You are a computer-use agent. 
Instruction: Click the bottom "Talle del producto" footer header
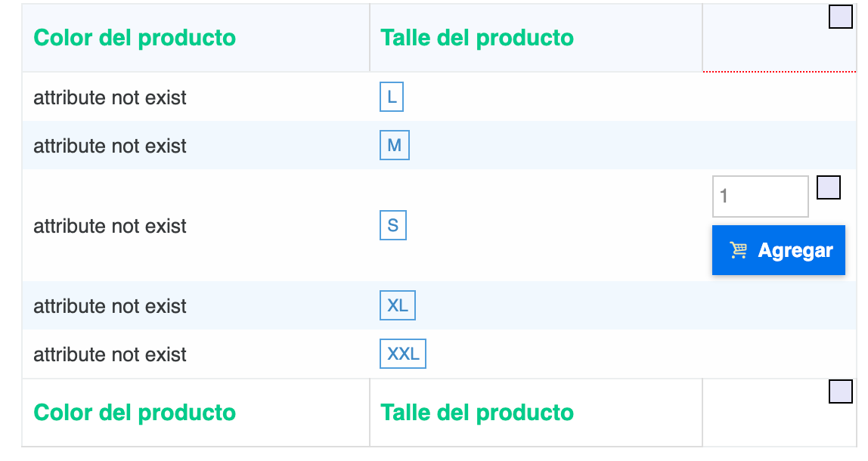(476, 413)
